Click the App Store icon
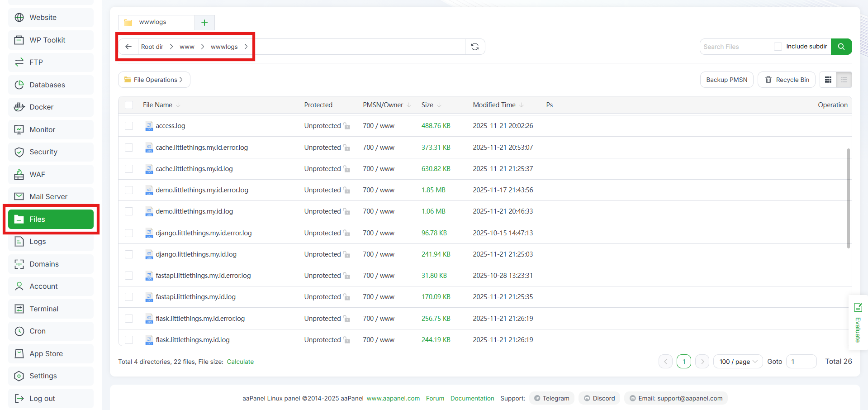 (19, 354)
